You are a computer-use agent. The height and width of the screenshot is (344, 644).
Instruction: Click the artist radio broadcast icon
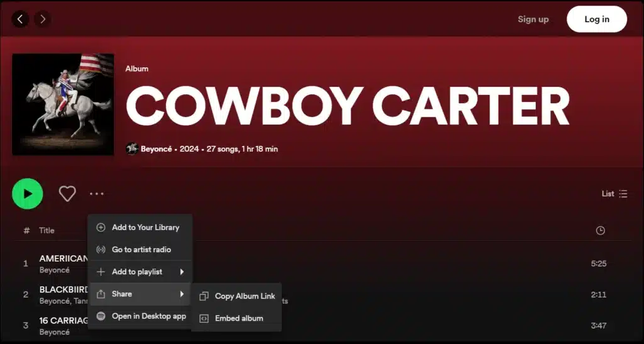pos(101,250)
